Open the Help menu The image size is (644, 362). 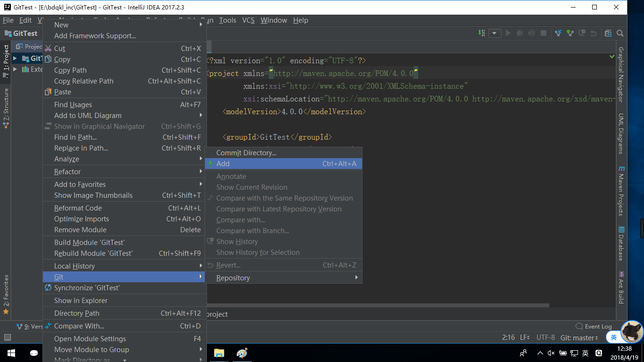pyautogui.click(x=301, y=20)
